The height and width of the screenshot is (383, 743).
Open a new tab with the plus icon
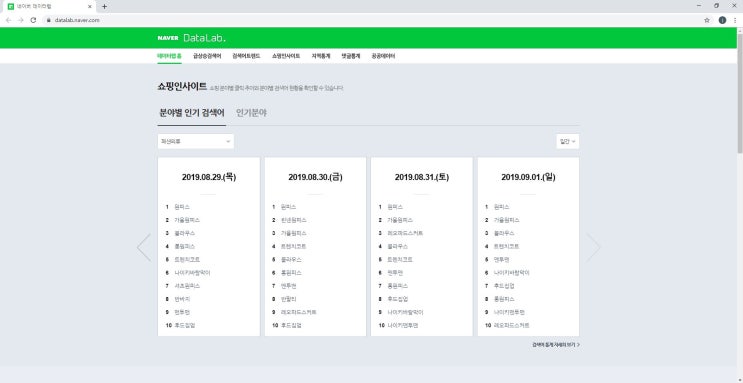click(104, 7)
